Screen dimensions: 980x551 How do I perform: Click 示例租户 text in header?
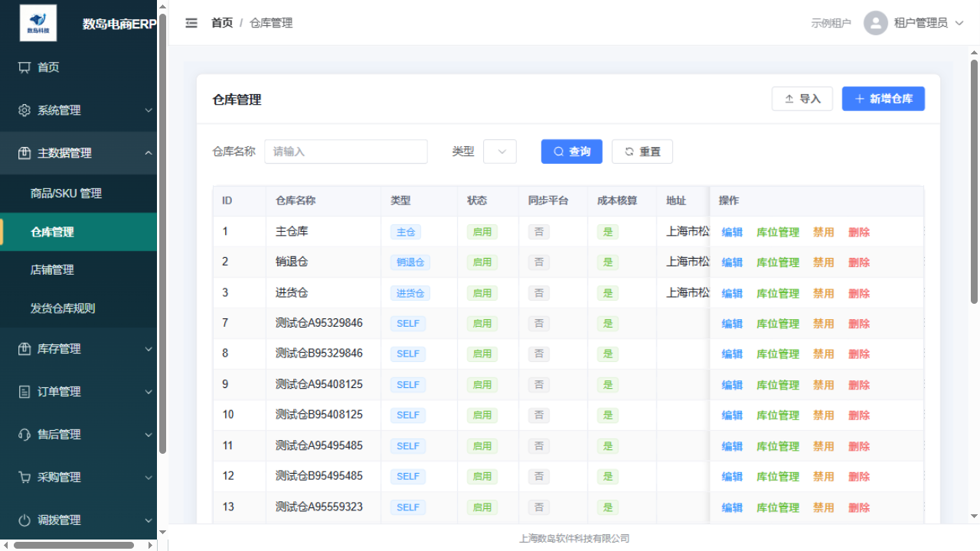pos(831,23)
